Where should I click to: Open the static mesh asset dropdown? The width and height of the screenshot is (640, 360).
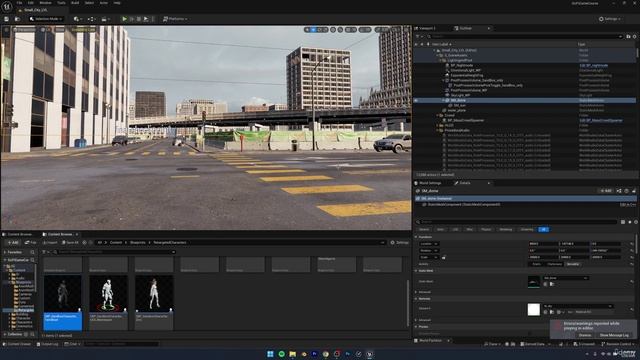[x=565, y=278]
